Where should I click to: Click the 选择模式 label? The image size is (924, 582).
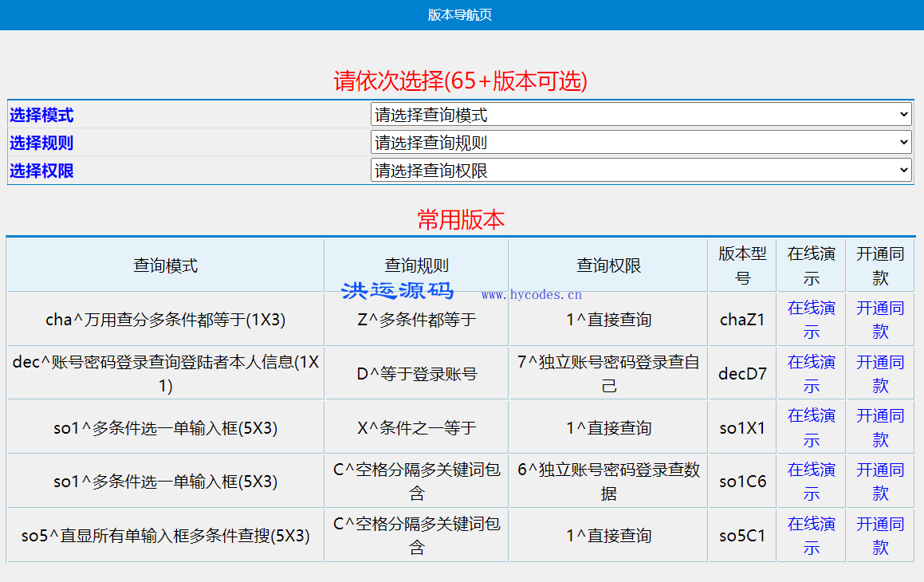click(x=41, y=115)
